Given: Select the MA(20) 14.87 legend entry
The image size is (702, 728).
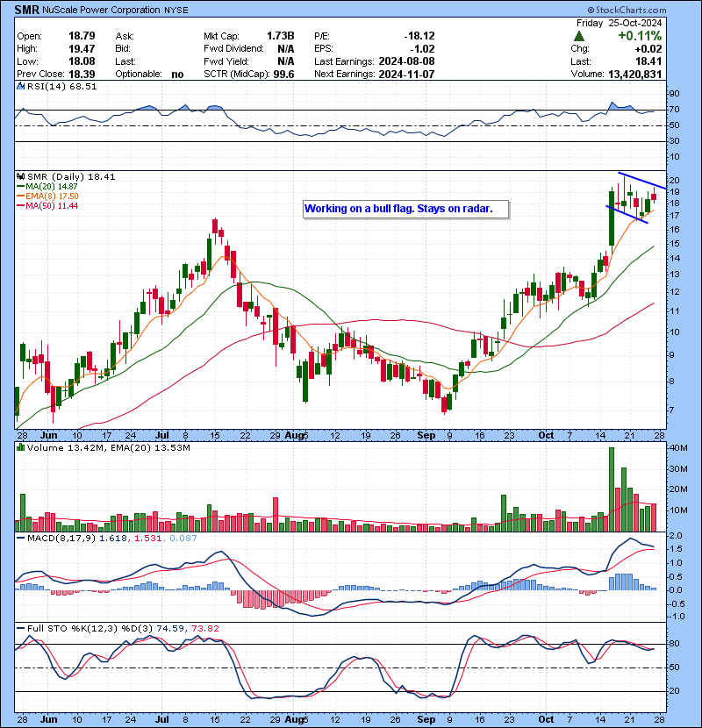Looking at the screenshot, I should pyautogui.click(x=47, y=186).
